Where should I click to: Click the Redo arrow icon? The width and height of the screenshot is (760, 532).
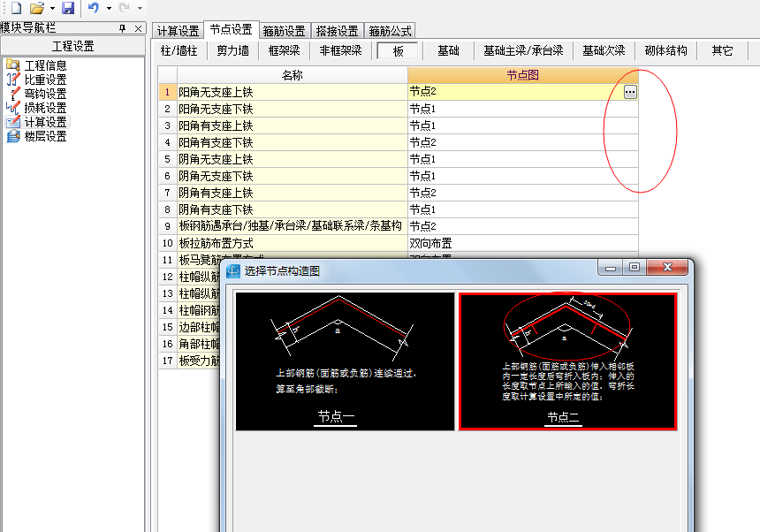125,8
